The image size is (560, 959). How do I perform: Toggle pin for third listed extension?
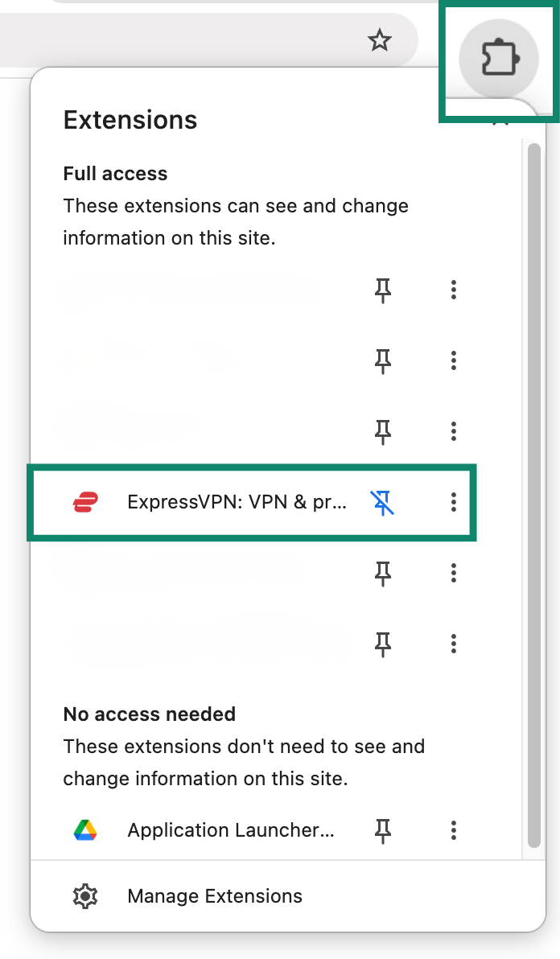[383, 432]
